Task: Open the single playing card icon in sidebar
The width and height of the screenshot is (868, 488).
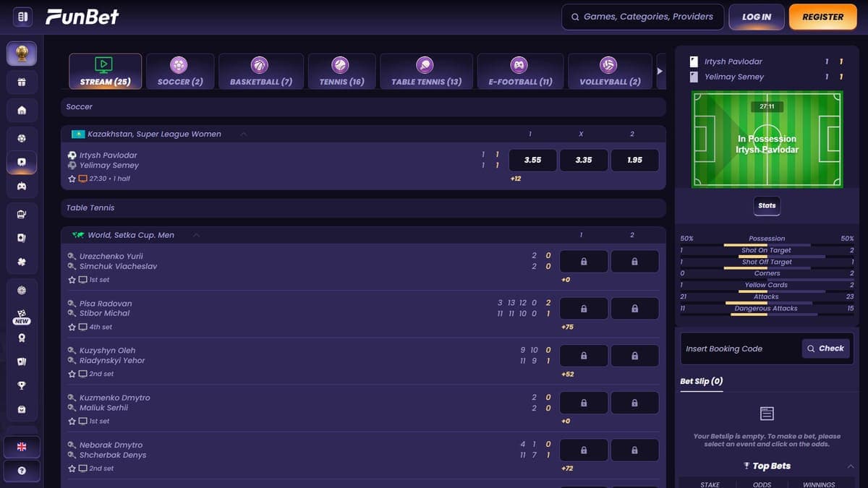Action: click(x=22, y=238)
